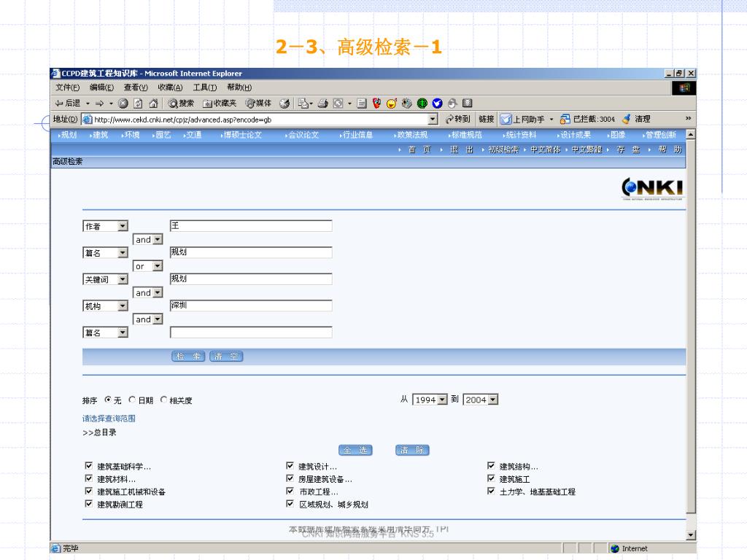
Task: Click the Go (转到) button
Action: click(x=458, y=119)
